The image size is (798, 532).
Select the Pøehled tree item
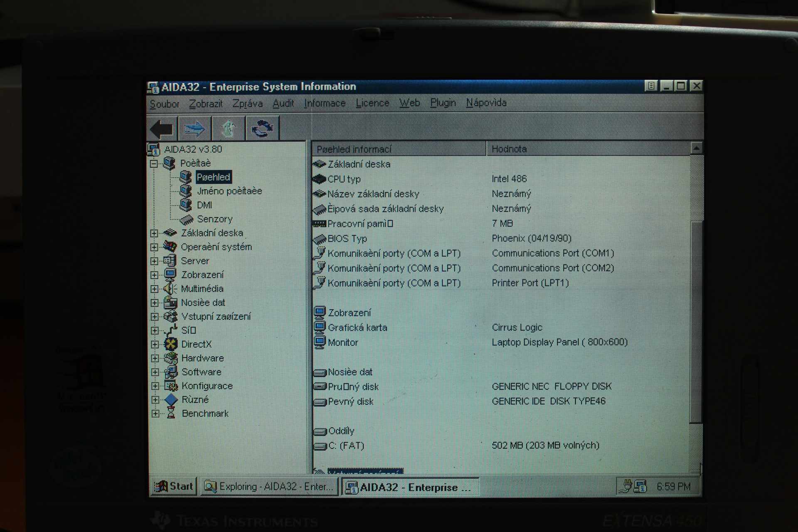click(214, 177)
